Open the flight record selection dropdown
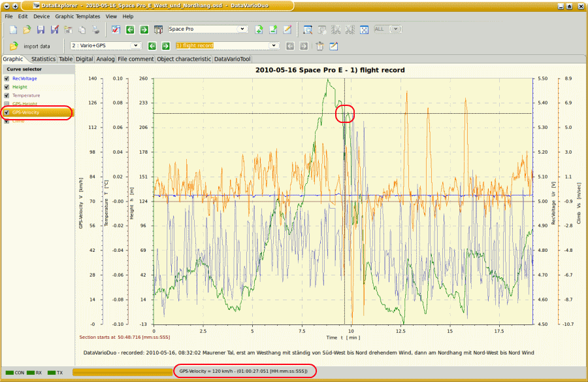The image size is (588, 382). 274,46
